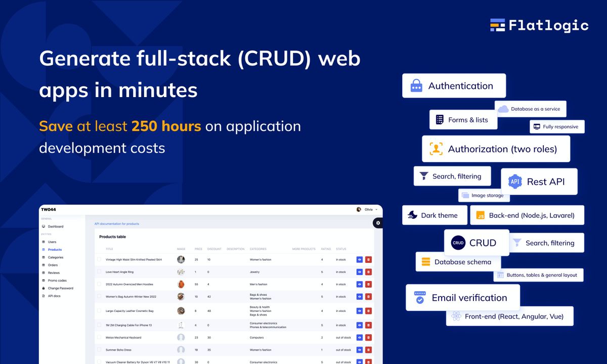Image resolution: width=607 pixels, height=364 pixels.
Task: Open the API documentation for products link
Action: [118, 223]
